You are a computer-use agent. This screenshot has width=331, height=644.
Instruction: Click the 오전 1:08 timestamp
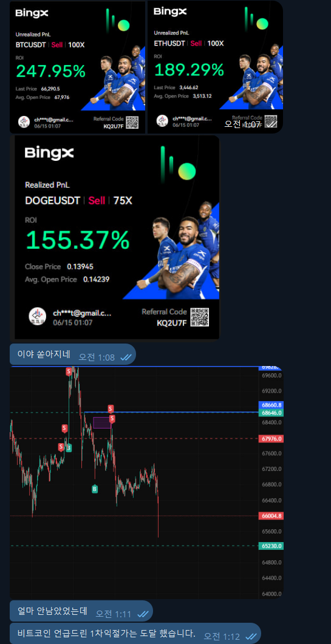click(x=97, y=358)
